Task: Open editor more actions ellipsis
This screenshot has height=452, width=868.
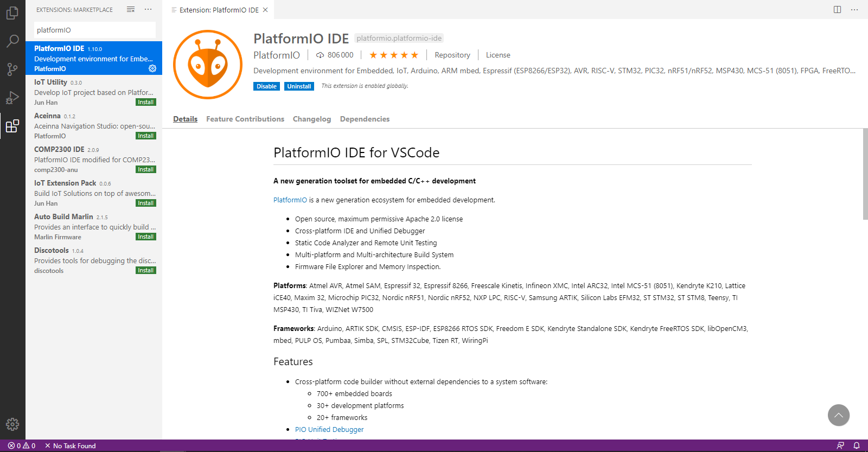Action: 854,9
